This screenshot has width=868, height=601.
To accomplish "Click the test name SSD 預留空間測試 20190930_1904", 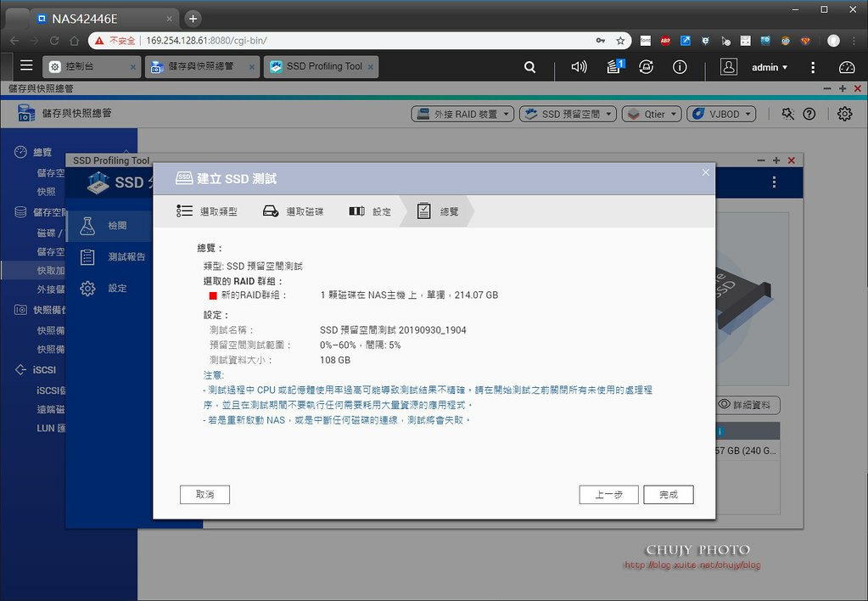I will (393, 330).
